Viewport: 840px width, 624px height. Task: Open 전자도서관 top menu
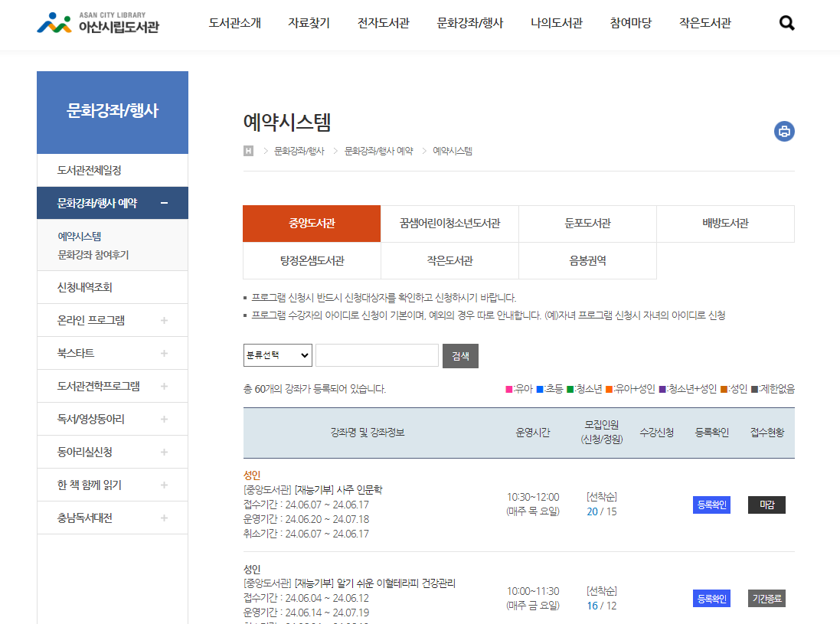tap(384, 23)
